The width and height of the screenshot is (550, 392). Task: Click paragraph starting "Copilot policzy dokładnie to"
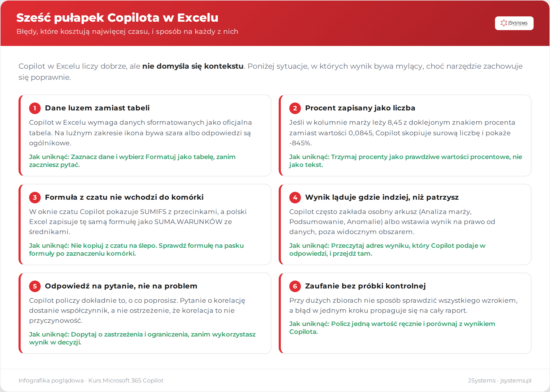point(137,310)
